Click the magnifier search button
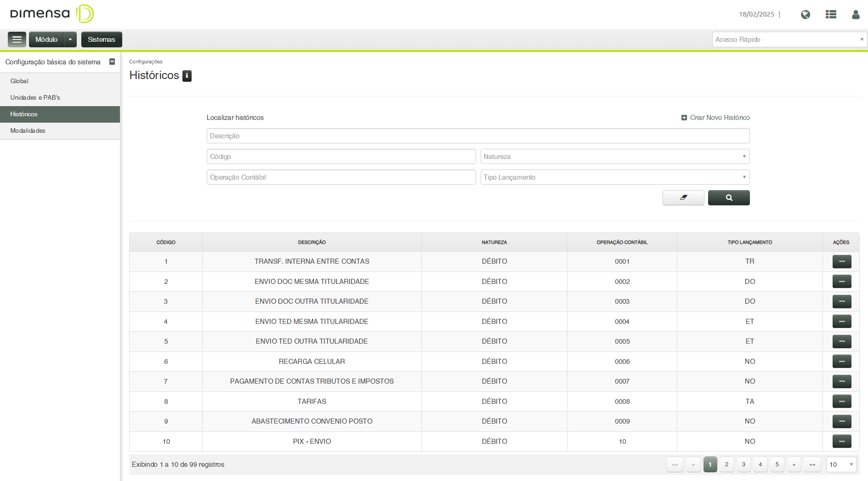 coord(728,198)
